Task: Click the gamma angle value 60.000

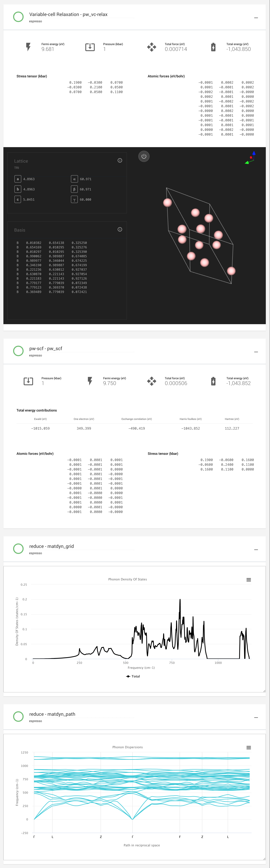Action: 86,199
